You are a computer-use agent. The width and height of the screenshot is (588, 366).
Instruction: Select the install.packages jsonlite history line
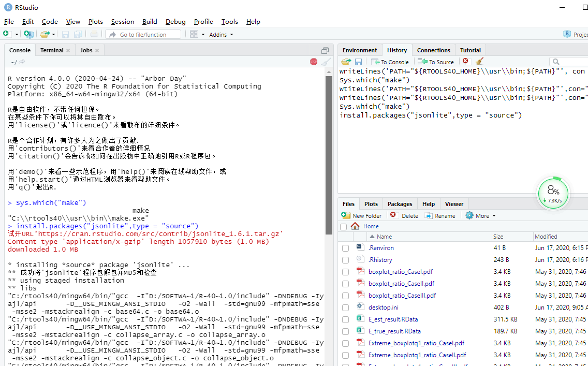[431, 115]
